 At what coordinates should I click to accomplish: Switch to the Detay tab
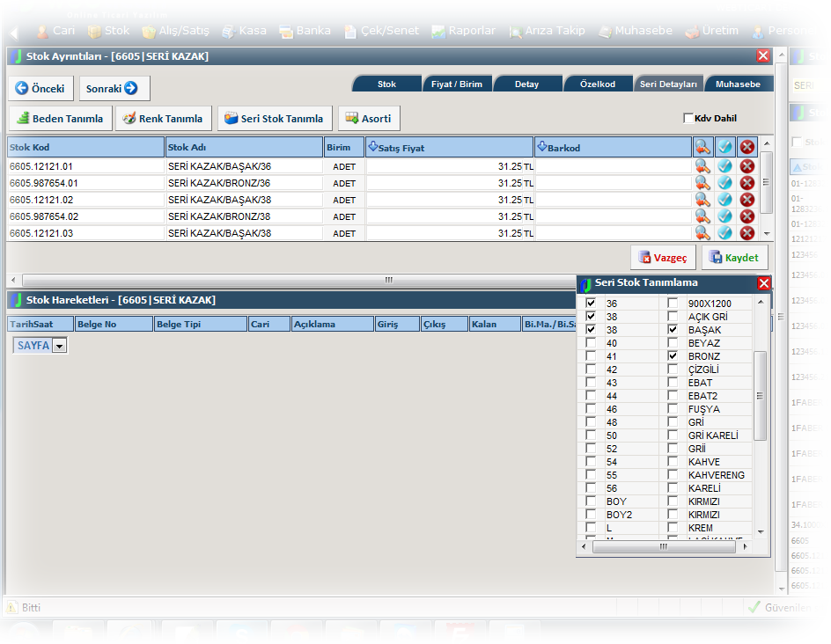(x=526, y=84)
